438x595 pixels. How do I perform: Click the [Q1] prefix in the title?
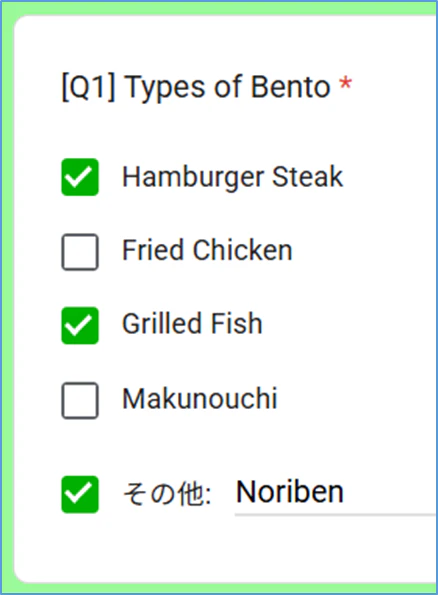(88, 87)
